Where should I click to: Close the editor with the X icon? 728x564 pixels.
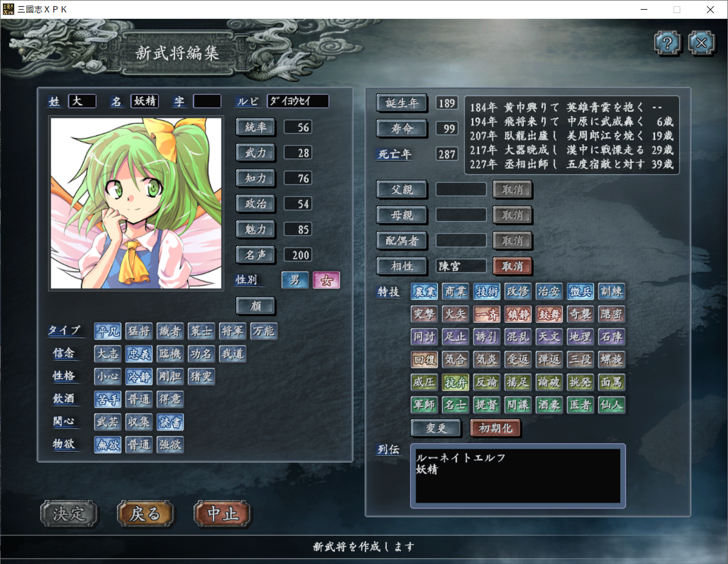702,43
